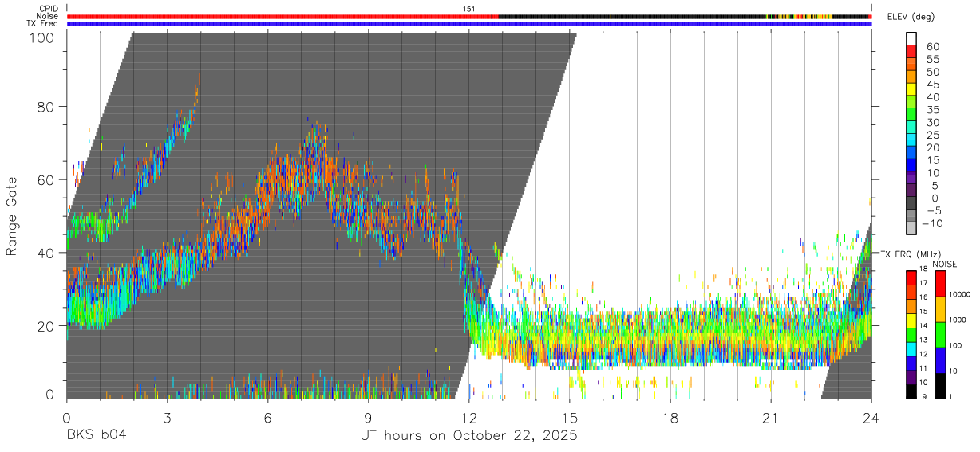Click the red segment of NOISE color bar
Image resolution: width=980 pixels, height=452 pixels.
940,284
